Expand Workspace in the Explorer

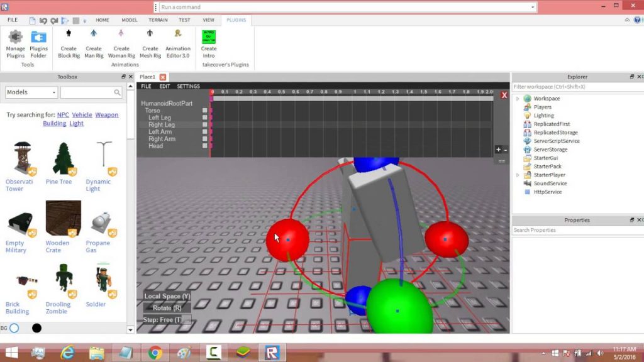click(518, 98)
